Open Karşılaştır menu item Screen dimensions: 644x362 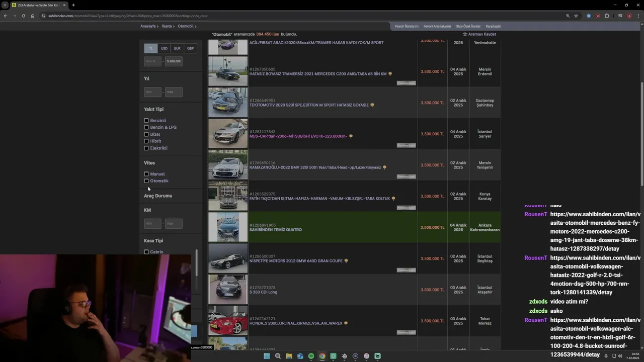pyautogui.click(x=493, y=26)
